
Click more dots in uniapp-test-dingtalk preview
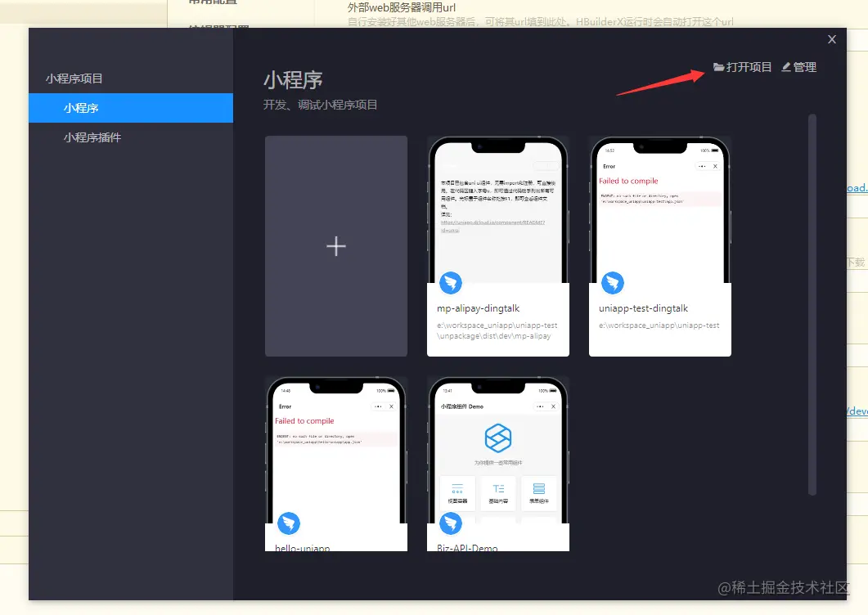(702, 166)
